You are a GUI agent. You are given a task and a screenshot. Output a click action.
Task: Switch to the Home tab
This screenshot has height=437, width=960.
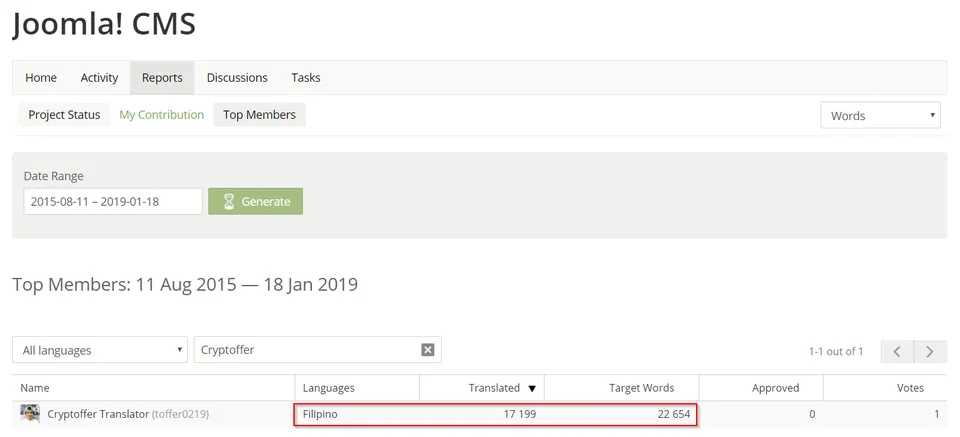pos(41,78)
